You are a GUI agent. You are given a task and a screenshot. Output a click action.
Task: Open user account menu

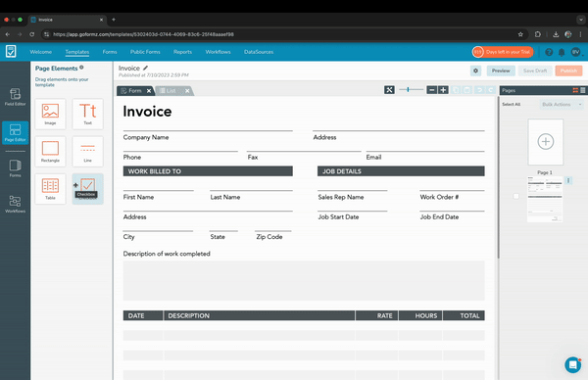click(576, 52)
